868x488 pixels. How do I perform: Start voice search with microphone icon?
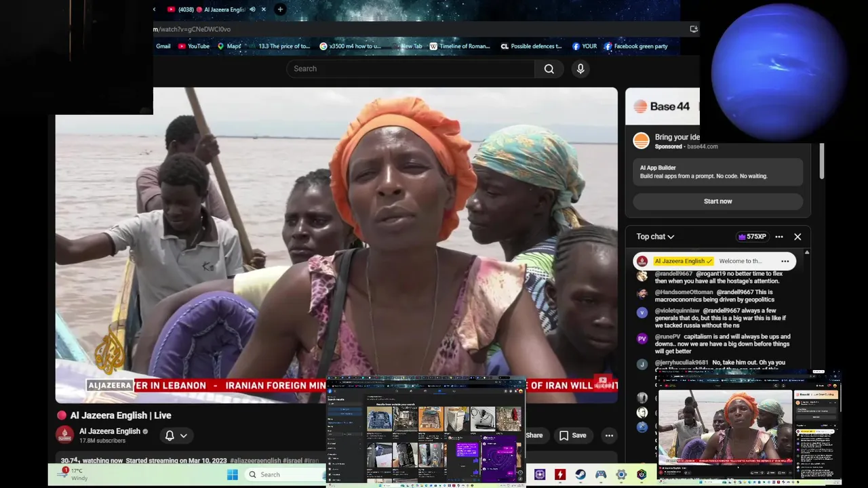pos(580,68)
